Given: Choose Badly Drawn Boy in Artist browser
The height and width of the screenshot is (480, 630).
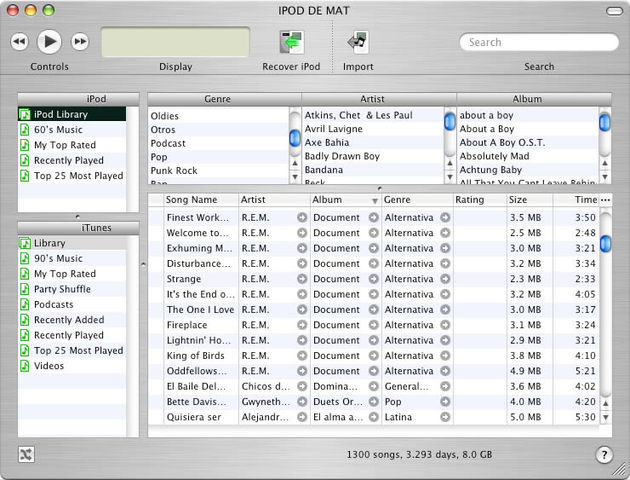Looking at the screenshot, I should (x=373, y=156).
